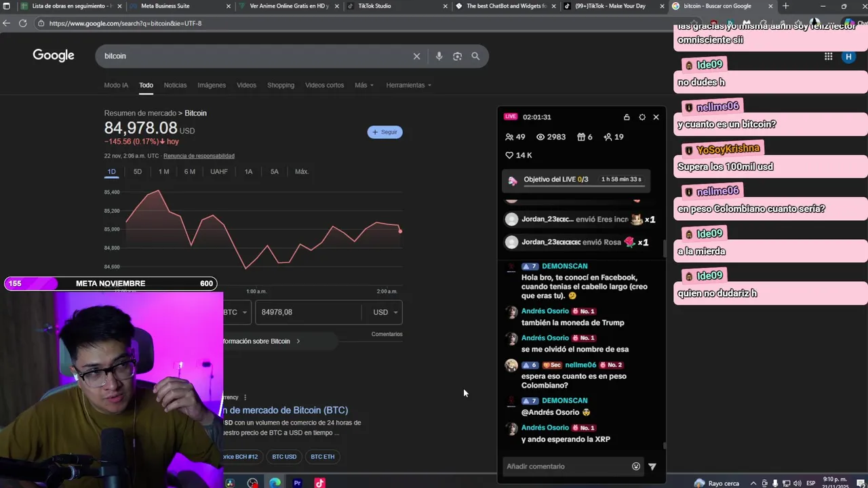Select the 1 M chart range
Screen dimensions: 868x488
tap(163, 171)
